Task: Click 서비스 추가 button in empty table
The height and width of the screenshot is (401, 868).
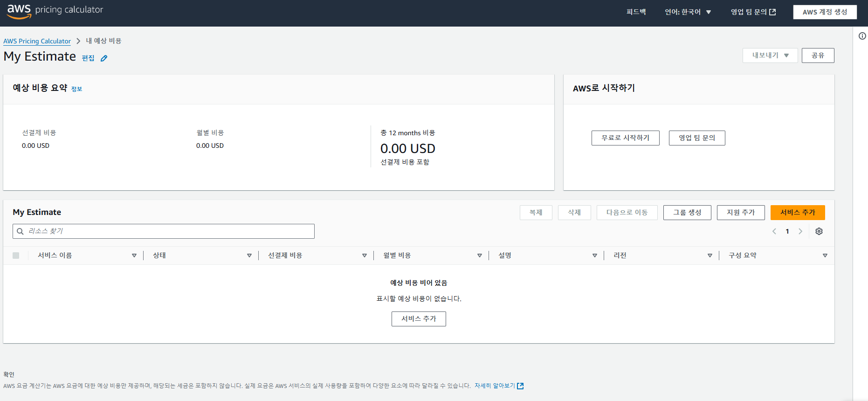Action: [x=419, y=319]
